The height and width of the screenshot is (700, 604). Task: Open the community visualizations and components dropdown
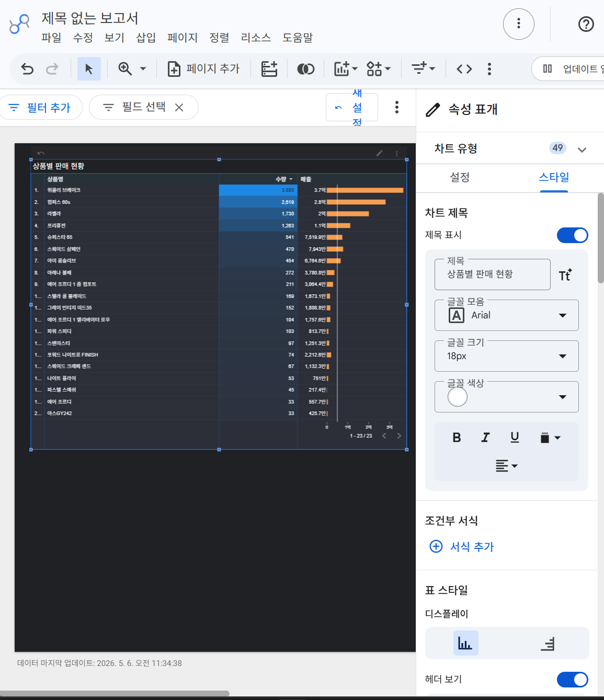(379, 68)
